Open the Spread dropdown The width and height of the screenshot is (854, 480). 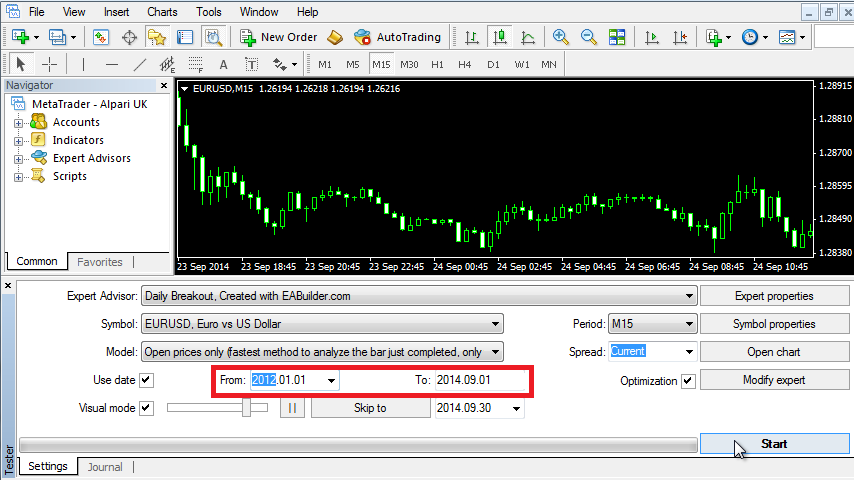click(652, 352)
